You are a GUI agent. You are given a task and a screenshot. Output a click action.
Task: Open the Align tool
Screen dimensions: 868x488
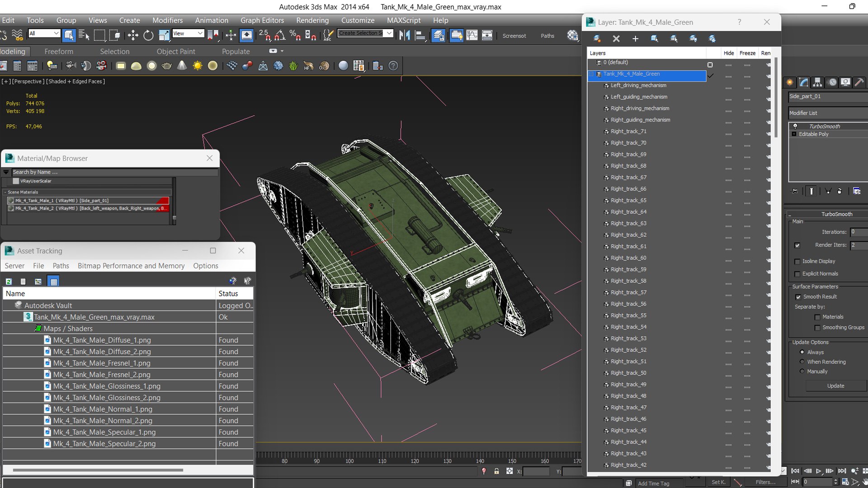click(x=420, y=35)
